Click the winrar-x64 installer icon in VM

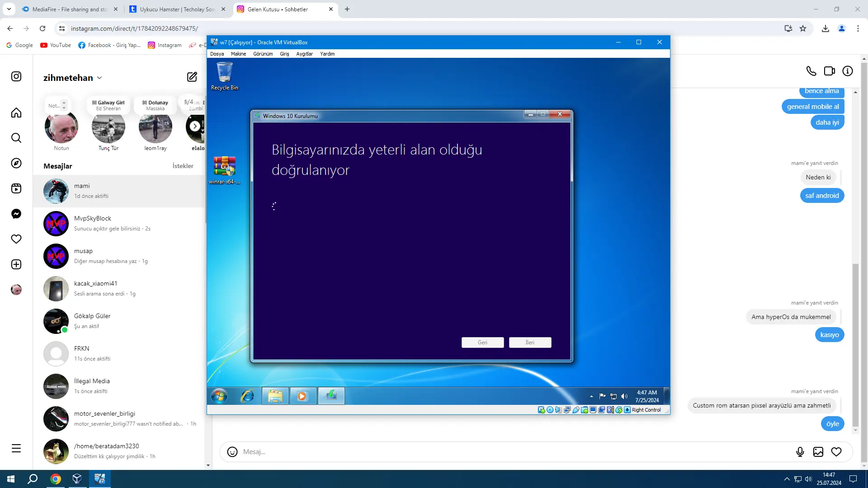[225, 170]
